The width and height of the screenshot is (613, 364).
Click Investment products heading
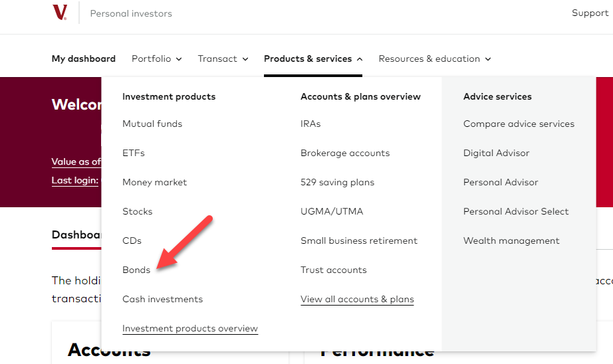coord(169,96)
